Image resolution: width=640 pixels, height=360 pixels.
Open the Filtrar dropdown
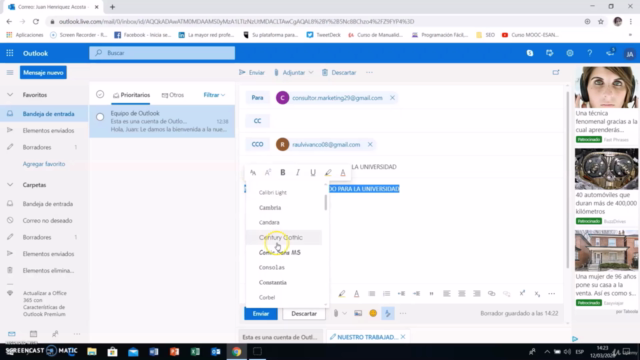click(x=214, y=95)
